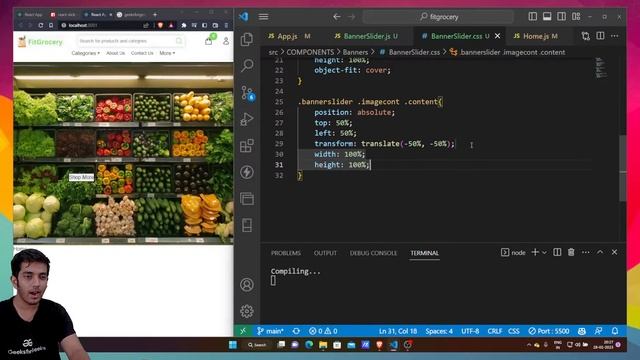Image resolution: width=640 pixels, height=360 pixels.
Task: Open the Accounts icon in the activity bar
Action: tap(247, 284)
